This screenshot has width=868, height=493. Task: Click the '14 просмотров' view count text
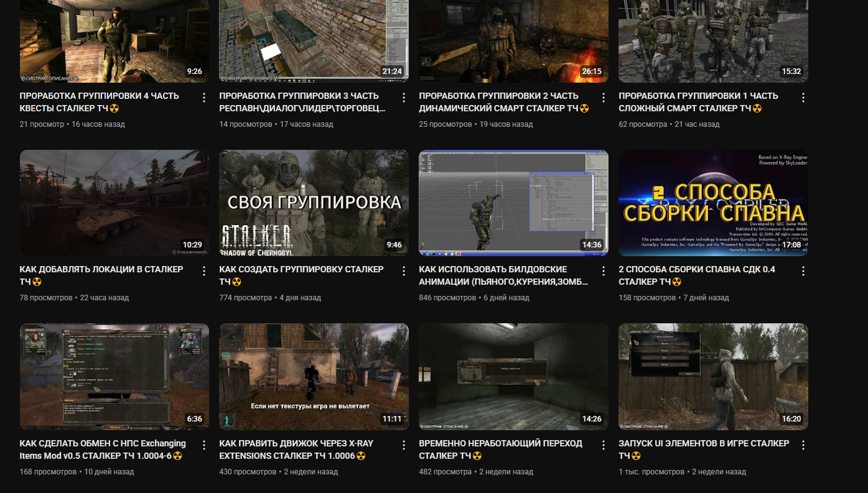(x=246, y=124)
